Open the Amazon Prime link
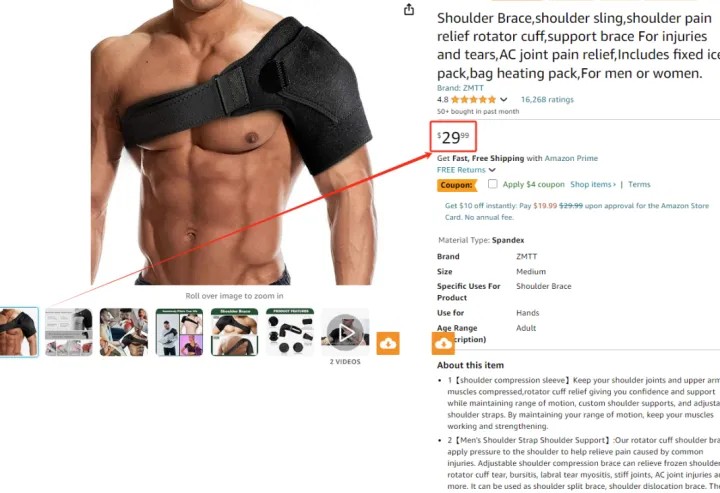This screenshot has width=720, height=493. 571,158
